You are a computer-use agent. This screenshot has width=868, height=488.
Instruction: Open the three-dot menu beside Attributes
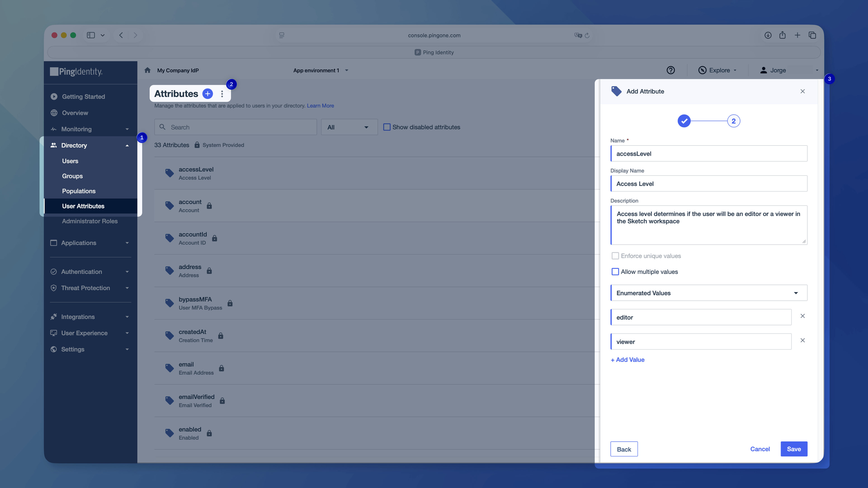point(222,94)
